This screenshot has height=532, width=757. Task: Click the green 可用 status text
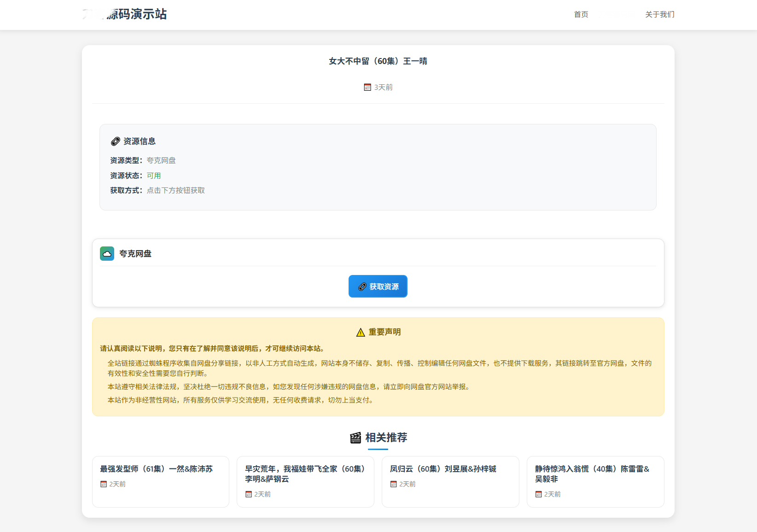tap(154, 175)
